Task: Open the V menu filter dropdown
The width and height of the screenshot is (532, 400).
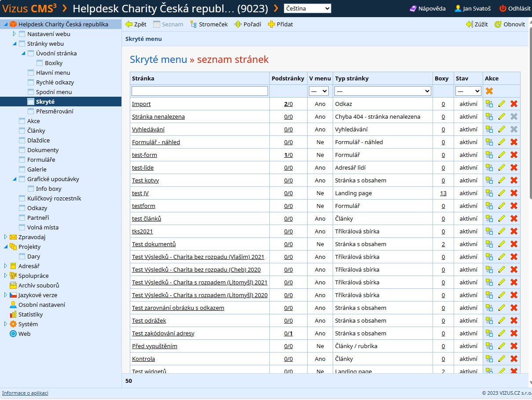Action: click(319, 91)
